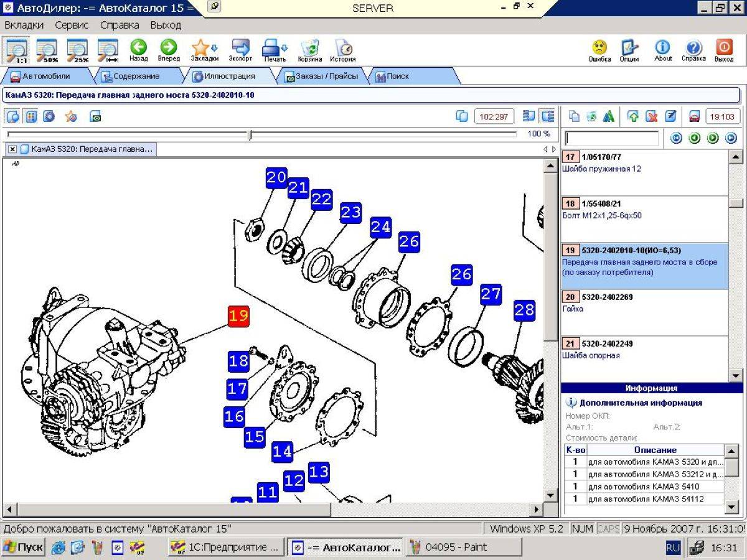This screenshot has width=747, height=560.
Task: Toggle the parts list layout button beside 102:297
Action: point(529,116)
